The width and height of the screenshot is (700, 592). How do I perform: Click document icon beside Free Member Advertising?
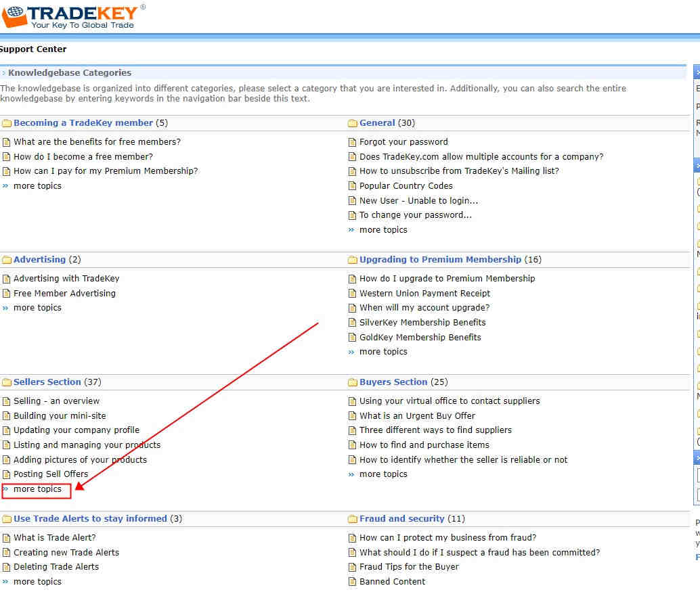point(6,294)
